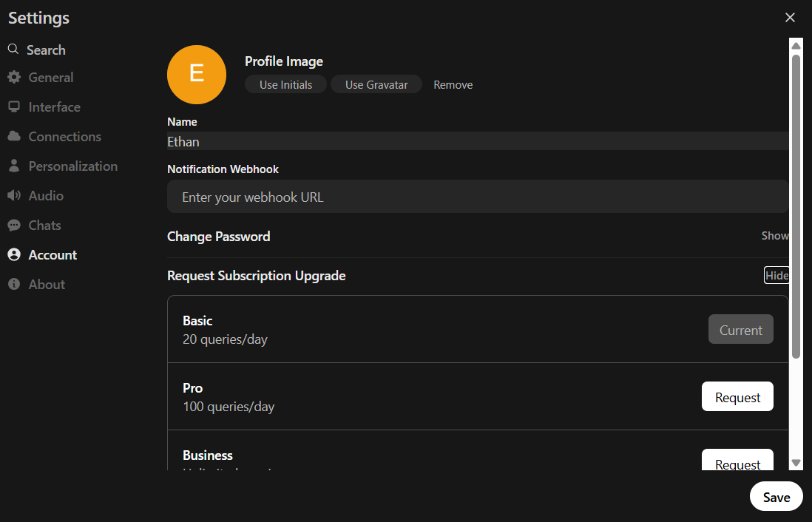
Task: Click the person icon beside Personalization
Action: point(13,166)
